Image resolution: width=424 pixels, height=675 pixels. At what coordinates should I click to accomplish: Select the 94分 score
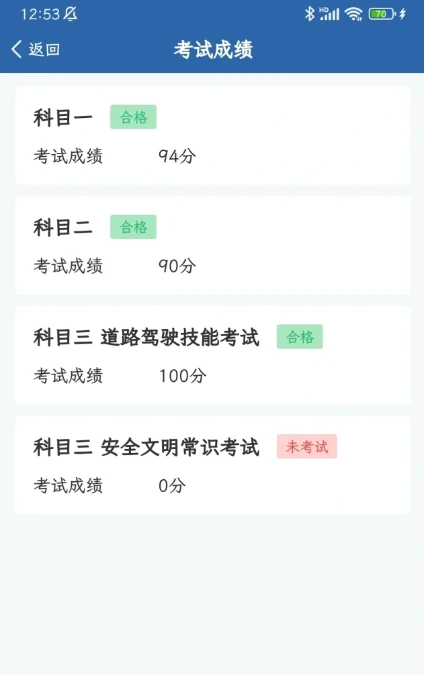(177, 156)
